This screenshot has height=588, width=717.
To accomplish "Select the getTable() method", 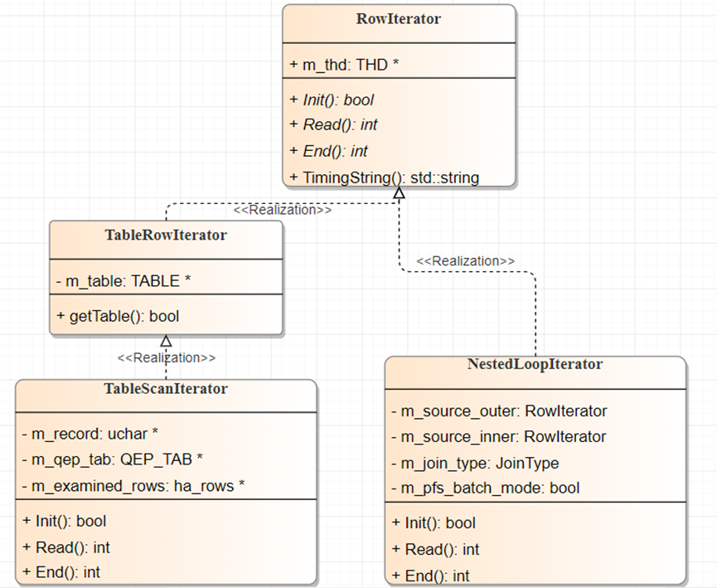I will pos(116,316).
